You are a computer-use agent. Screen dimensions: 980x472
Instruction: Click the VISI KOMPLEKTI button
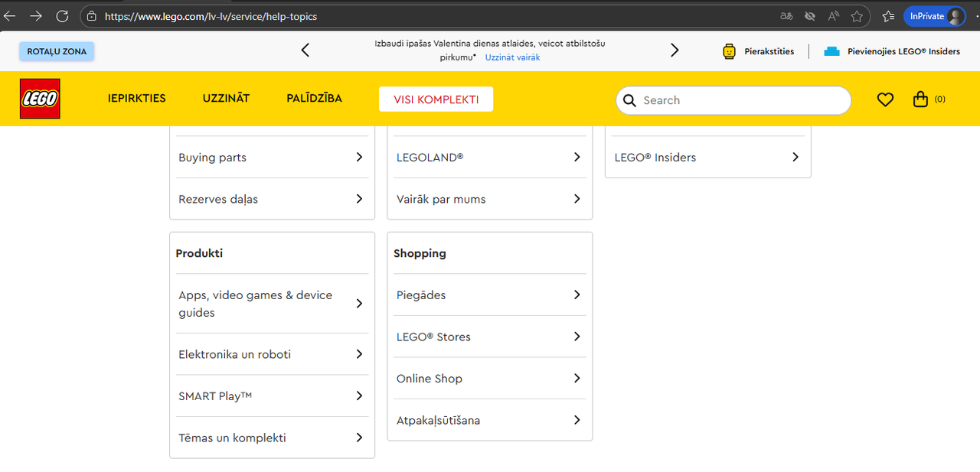(436, 99)
